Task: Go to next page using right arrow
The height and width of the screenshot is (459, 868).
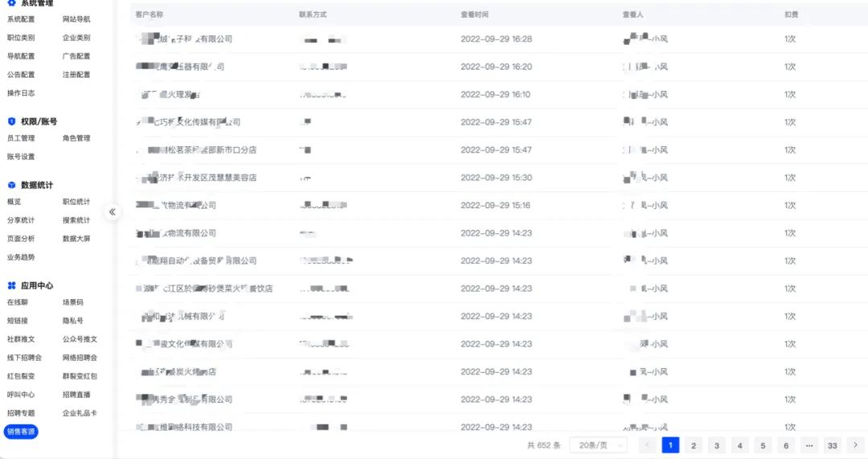Action: [x=856, y=445]
